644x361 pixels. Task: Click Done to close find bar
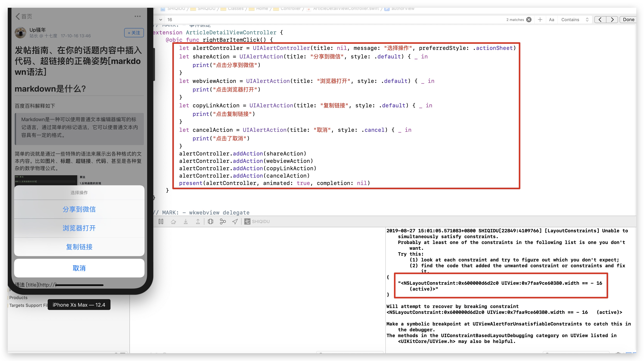[628, 20]
